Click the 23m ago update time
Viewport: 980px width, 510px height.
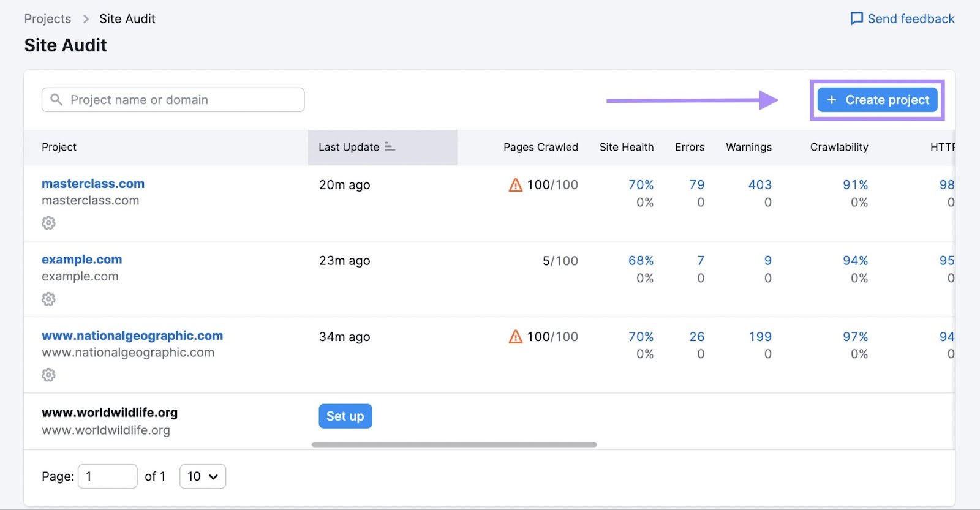344,261
